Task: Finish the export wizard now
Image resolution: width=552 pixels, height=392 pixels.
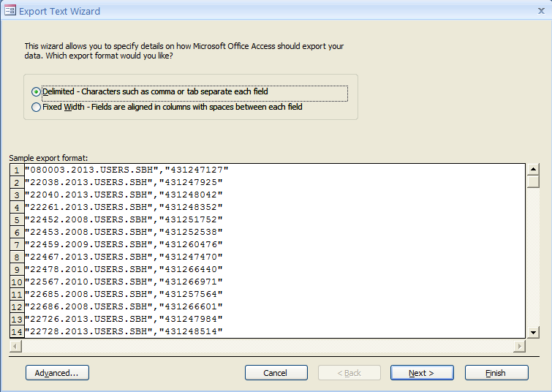Action: 496,373
